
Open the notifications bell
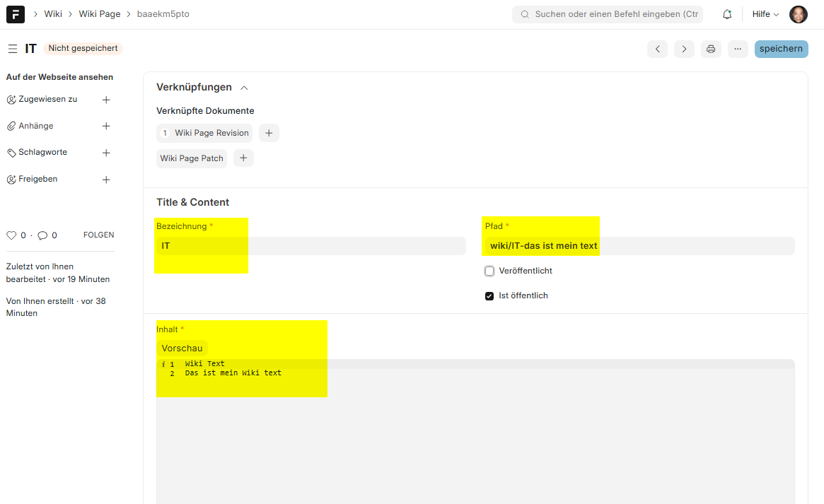[726, 14]
